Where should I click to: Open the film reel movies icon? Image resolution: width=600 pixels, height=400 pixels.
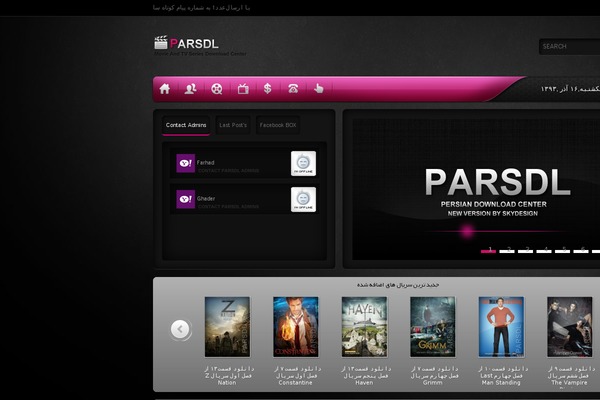(x=217, y=89)
